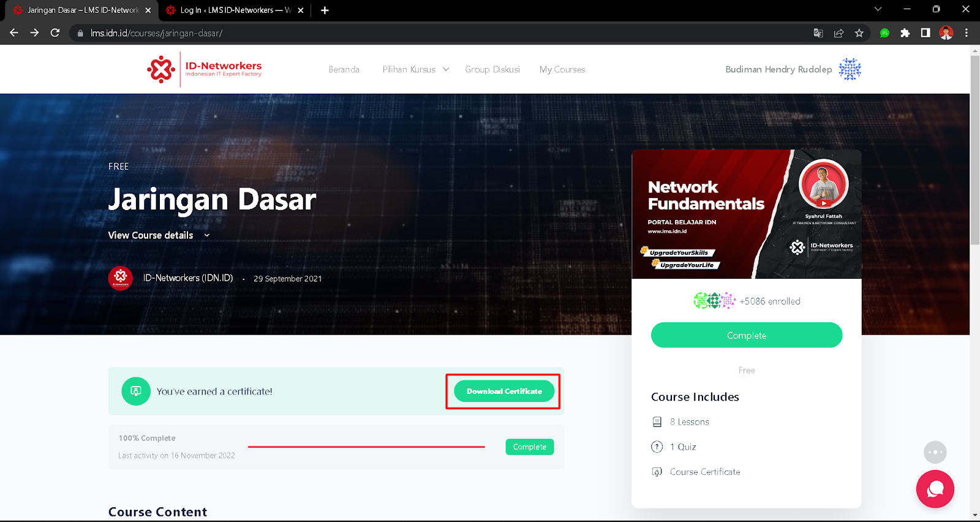Click the '29 September 2021' date
This screenshot has height=522, width=980.
pyautogui.click(x=288, y=279)
